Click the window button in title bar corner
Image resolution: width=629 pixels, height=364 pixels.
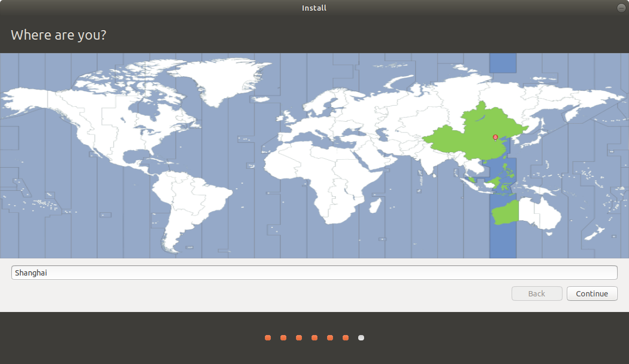click(621, 8)
